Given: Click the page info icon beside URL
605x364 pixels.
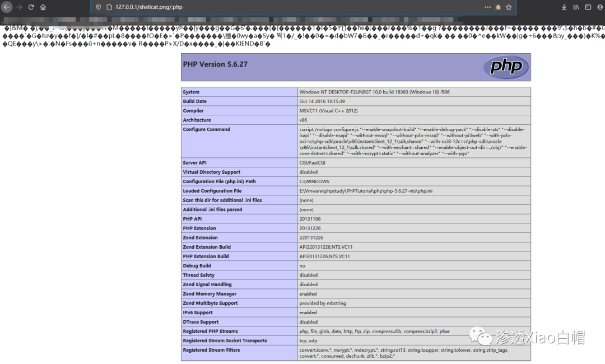Looking at the screenshot, I should tap(109, 7).
